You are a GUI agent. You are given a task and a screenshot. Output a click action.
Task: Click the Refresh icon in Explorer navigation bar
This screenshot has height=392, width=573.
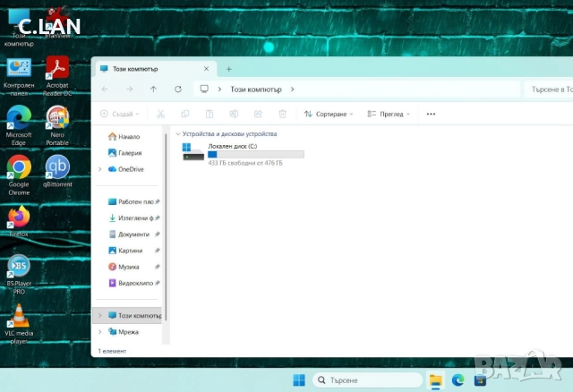178,89
